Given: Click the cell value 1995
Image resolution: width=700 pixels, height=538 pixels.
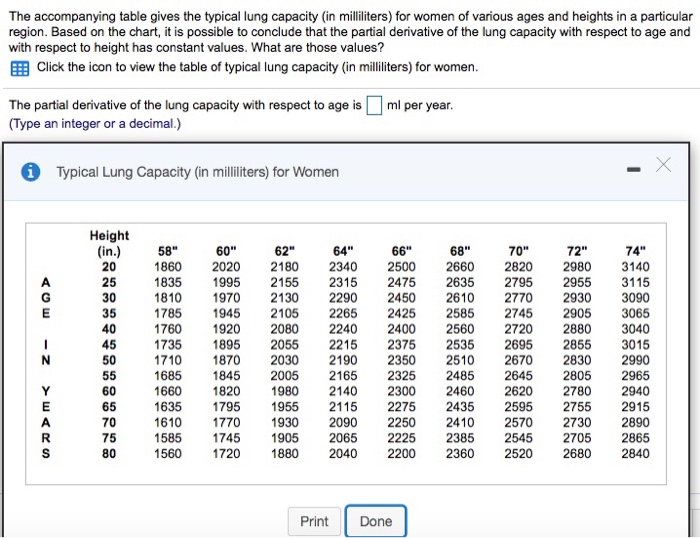Looking at the screenshot, I should click(226, 282).
